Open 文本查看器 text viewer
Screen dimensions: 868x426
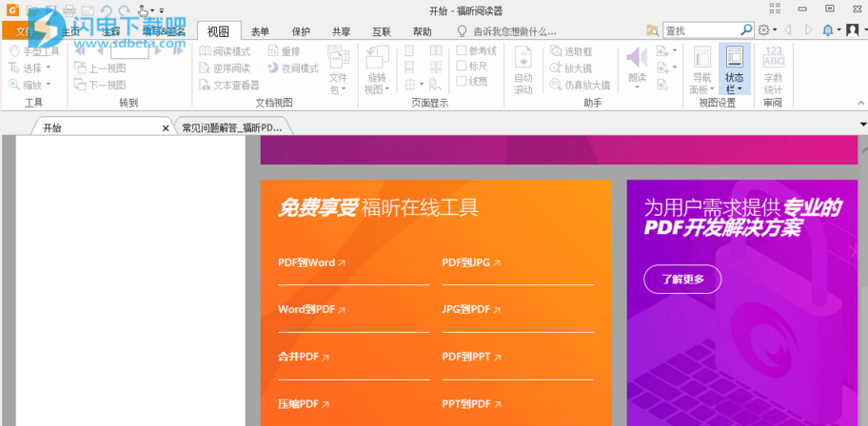[229, 86]
